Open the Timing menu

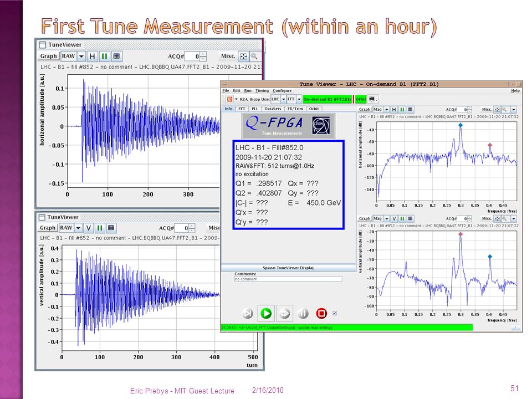[262, 90]
